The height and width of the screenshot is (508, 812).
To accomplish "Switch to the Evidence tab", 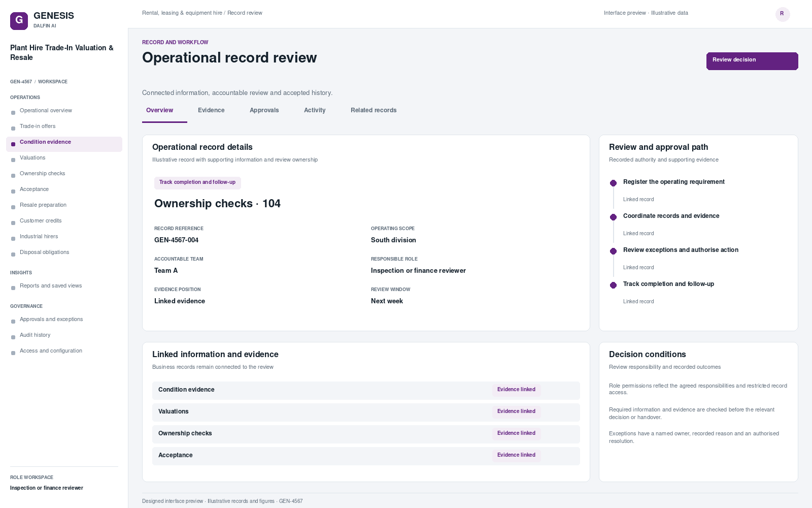I will pyautogui.click(x=211, y=110).
